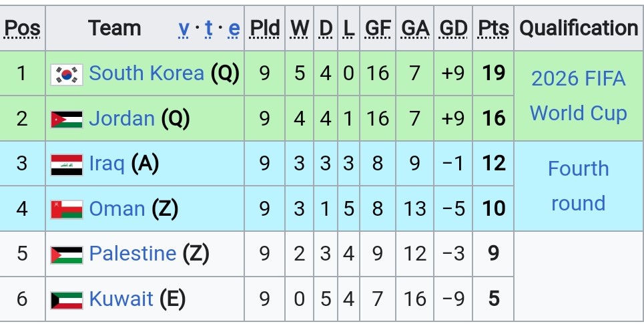Viewport: 644px width, 324px height.
Task: Open the Kuwait team link
Action: click(121, 299)
